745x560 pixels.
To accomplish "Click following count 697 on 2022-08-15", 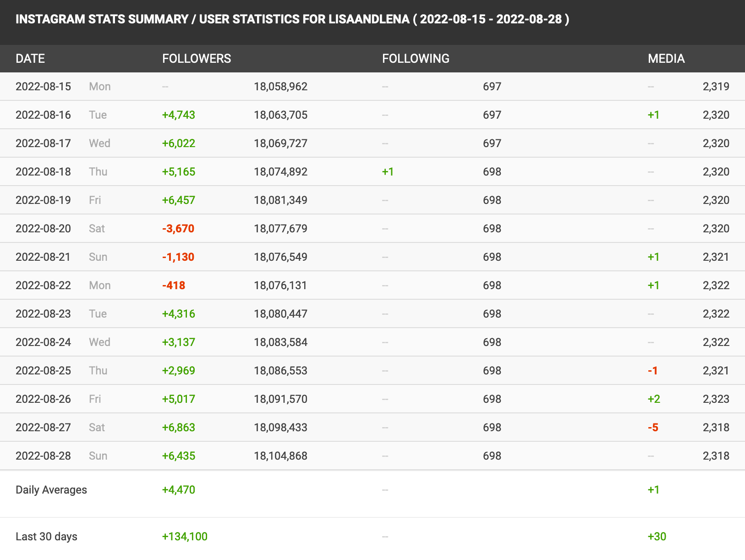I will (492, 87).
